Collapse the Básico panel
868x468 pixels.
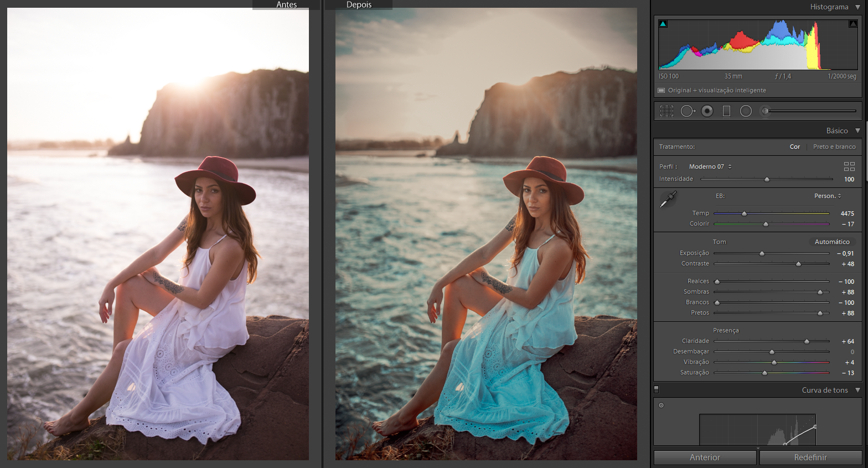coord(857,131)
